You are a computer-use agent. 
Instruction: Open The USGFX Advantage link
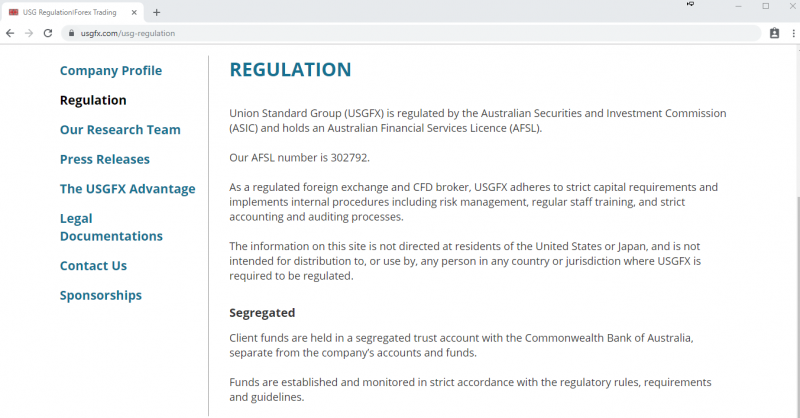pyautogui.click(x=128, y=189)
